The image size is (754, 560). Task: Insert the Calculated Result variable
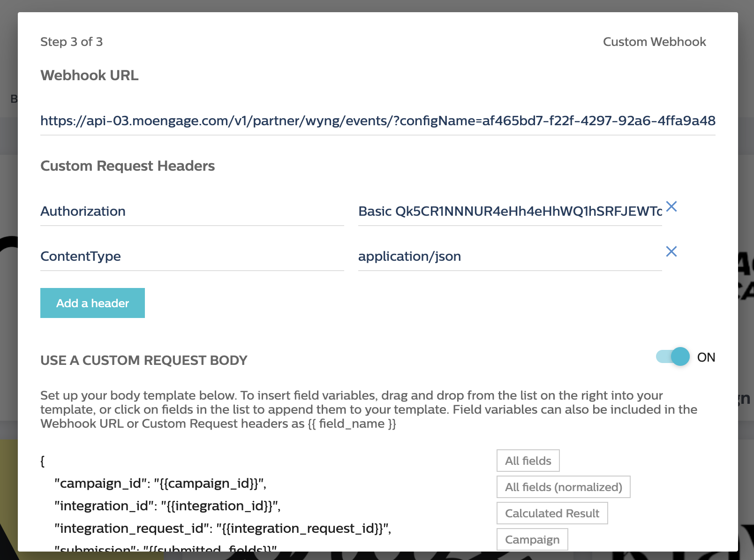click(x=552, y=513)
